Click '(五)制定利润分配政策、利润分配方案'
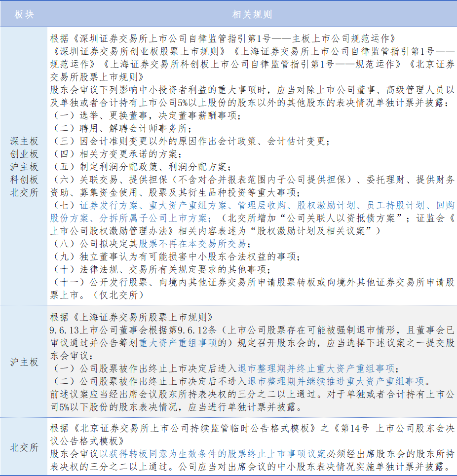The height and width of the screenshot is (476, 457). coord(141,167)
